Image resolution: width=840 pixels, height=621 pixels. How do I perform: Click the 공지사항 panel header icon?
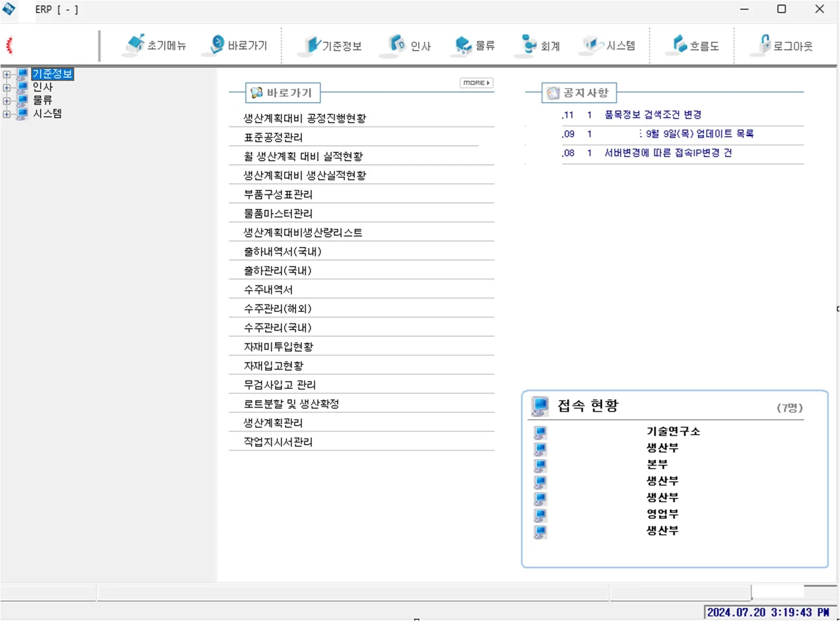pos(553,93)
